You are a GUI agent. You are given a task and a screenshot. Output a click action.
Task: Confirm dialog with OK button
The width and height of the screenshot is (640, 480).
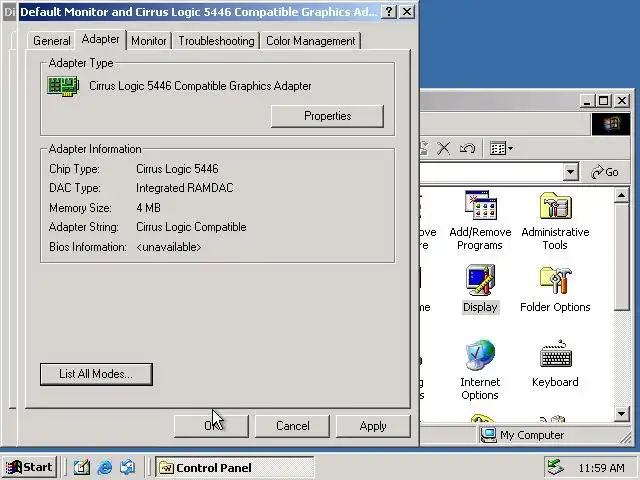(211, 426)
